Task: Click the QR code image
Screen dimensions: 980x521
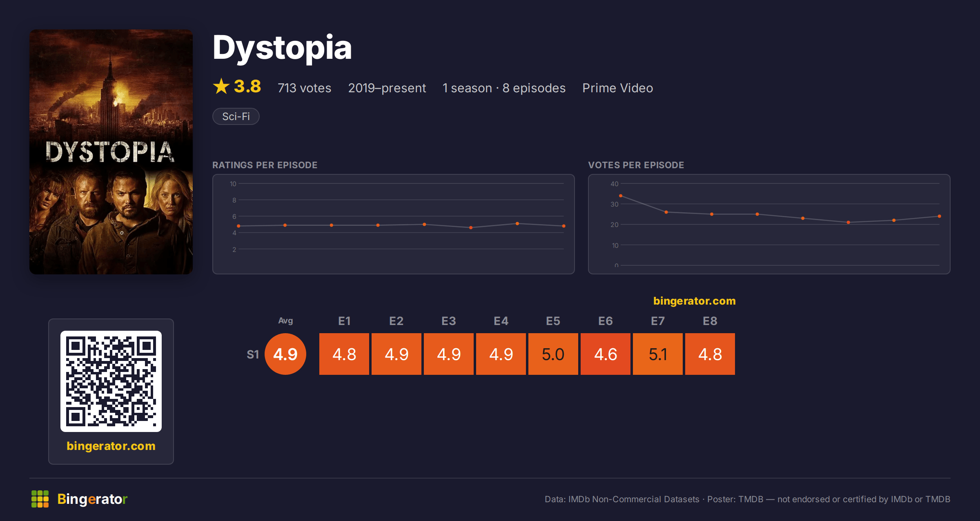Action: (111, 381)
